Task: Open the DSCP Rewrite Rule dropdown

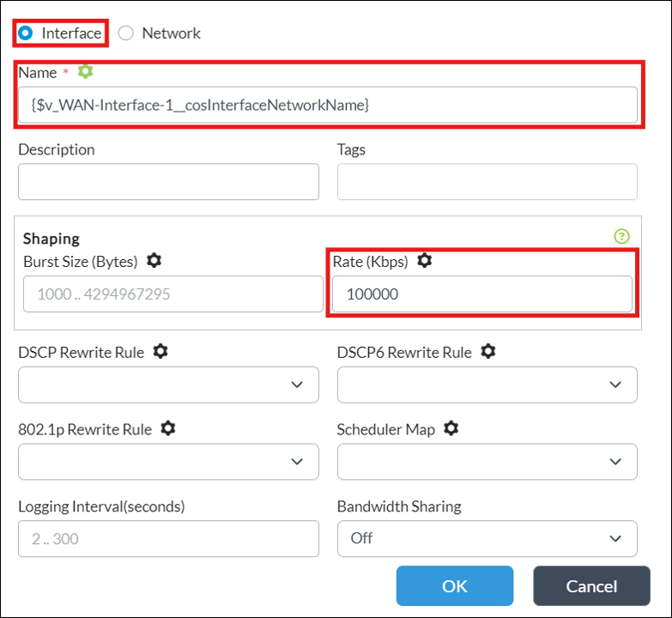Action: tap(168, 385)
